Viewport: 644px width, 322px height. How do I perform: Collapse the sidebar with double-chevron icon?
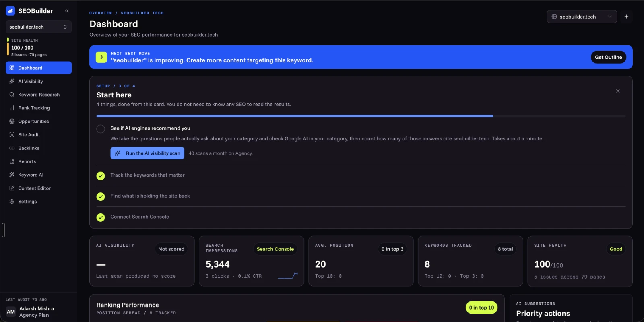(x=67, y=11)
